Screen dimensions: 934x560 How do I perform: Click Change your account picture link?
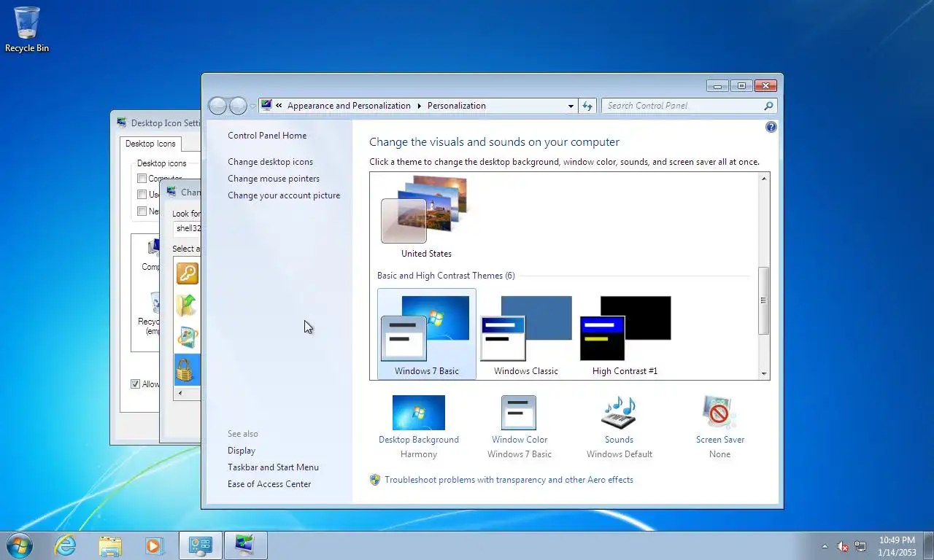point(284,195)
